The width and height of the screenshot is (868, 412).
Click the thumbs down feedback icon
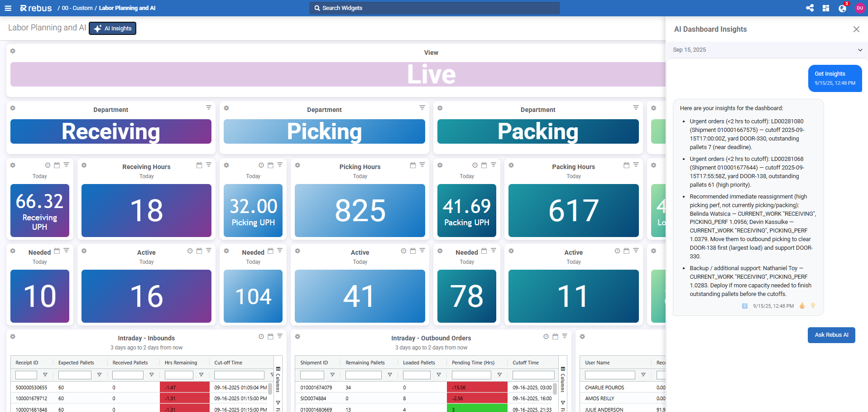(x=813, y=306)
